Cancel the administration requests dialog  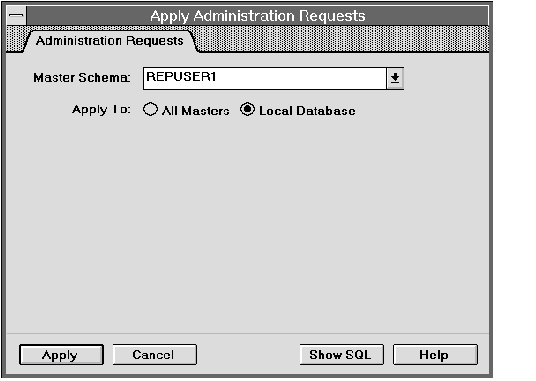[155, 355]
